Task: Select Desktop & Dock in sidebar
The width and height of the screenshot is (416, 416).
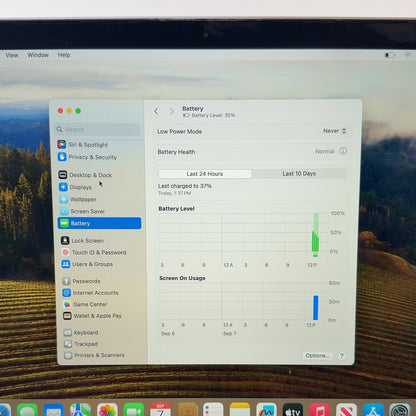Action: (x=85, y=175)
